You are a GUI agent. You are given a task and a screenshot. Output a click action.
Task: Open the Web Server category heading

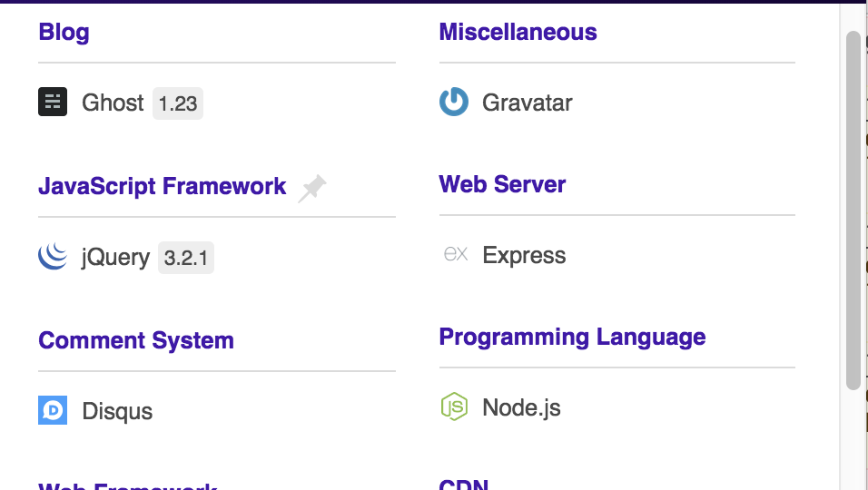pyautogui.click(x=502, y=185)
